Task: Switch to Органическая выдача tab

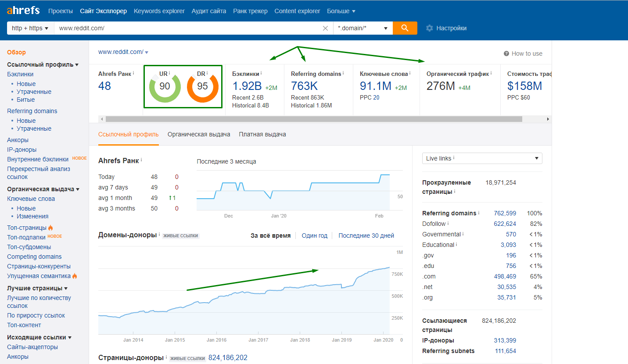Action: coord(199,134)
